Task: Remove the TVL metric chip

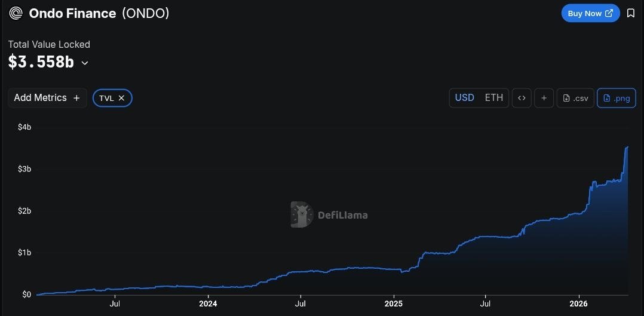Action: coord(121,98)
